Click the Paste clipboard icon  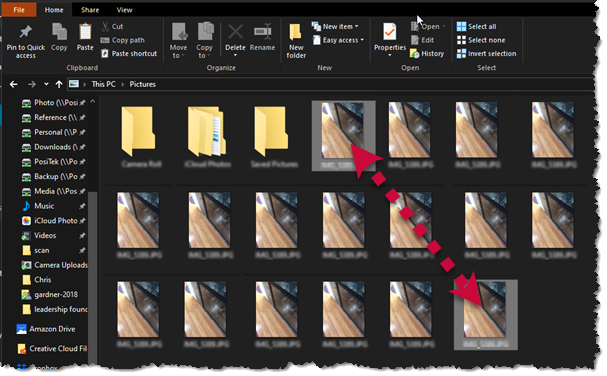point(85,32)
